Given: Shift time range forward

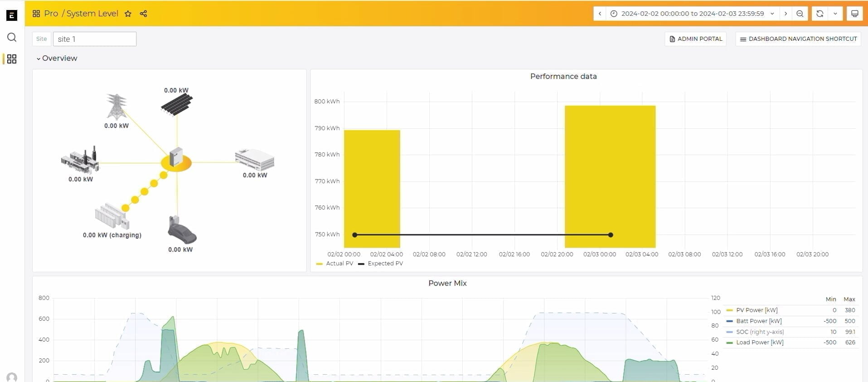Looking at the screenshot, I should [786, 14].
